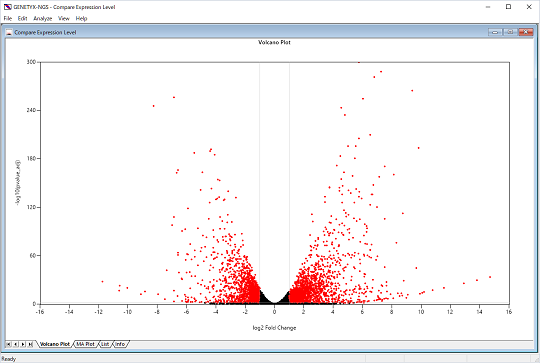Click the -10 x-axis tick label
This screenshot has width=540, height=363.
pos(127,312)
